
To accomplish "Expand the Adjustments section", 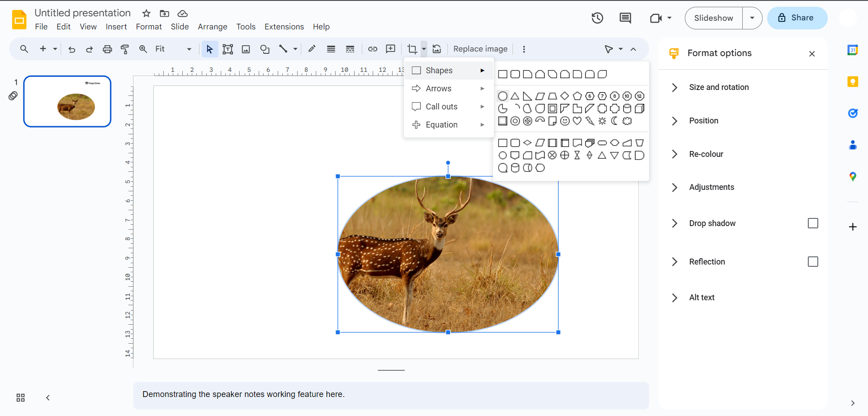I will tap(711, 187).
